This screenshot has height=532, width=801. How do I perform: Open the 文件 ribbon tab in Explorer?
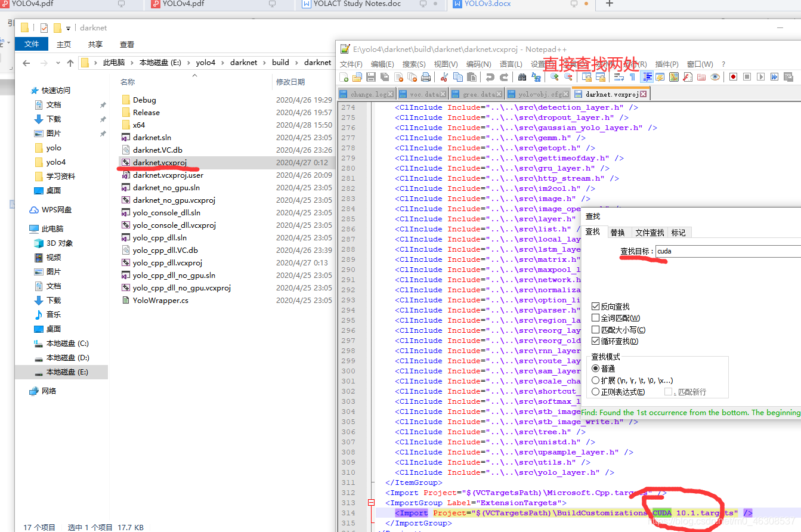tap(32, 44)
